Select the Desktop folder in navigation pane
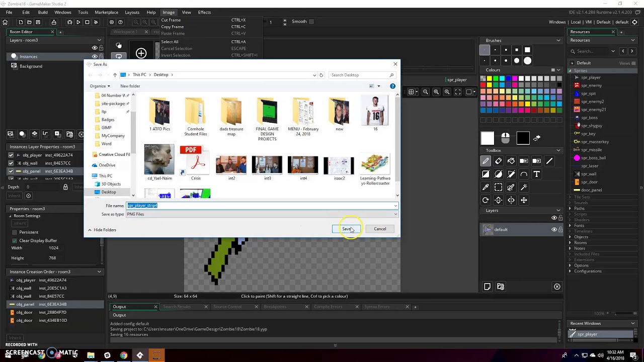Viewport: 644px width, 362px height. coord(108,192)
